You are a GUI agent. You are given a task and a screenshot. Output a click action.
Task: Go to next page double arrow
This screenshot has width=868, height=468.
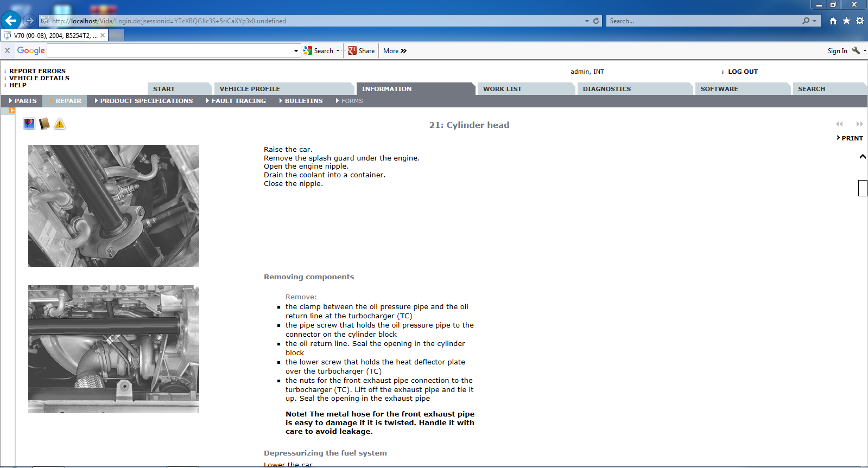pos(859,124)
